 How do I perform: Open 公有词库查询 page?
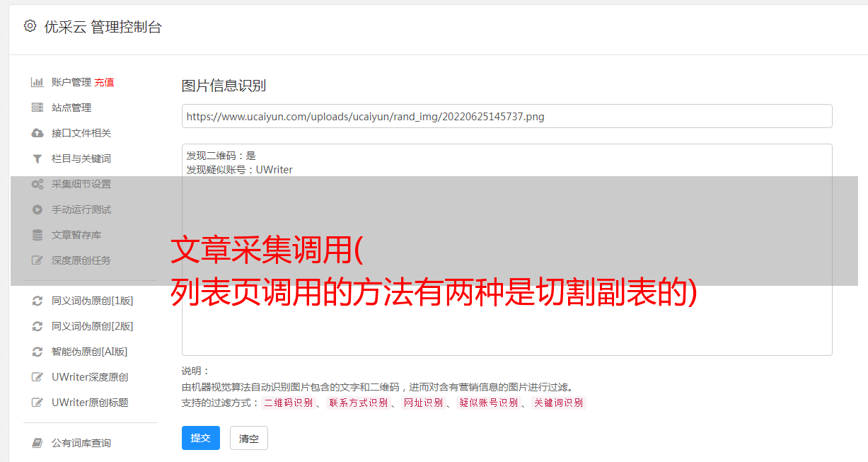click(81, 443)
